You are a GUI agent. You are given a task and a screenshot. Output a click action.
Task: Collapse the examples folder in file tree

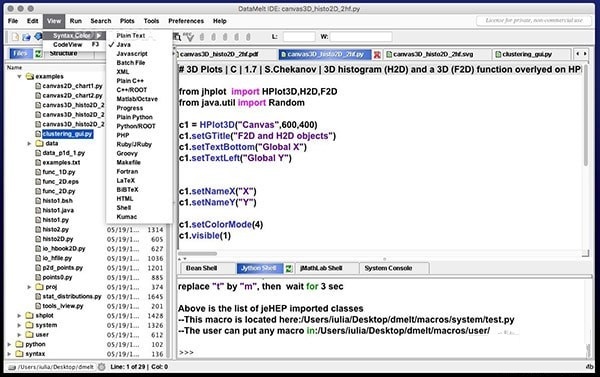pos(19,77)
